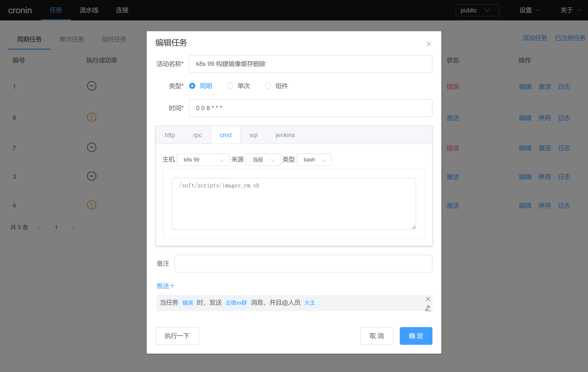Click the warning icon in row 8
The height and width of the screenshot is (372, 588).
point(91,117)
